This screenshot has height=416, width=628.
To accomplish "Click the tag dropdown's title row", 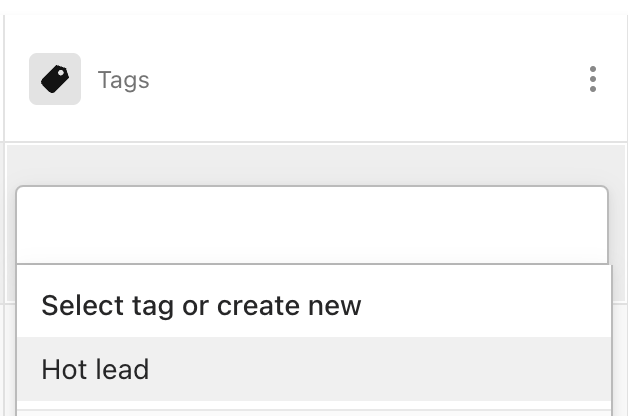I will [201, 305].
